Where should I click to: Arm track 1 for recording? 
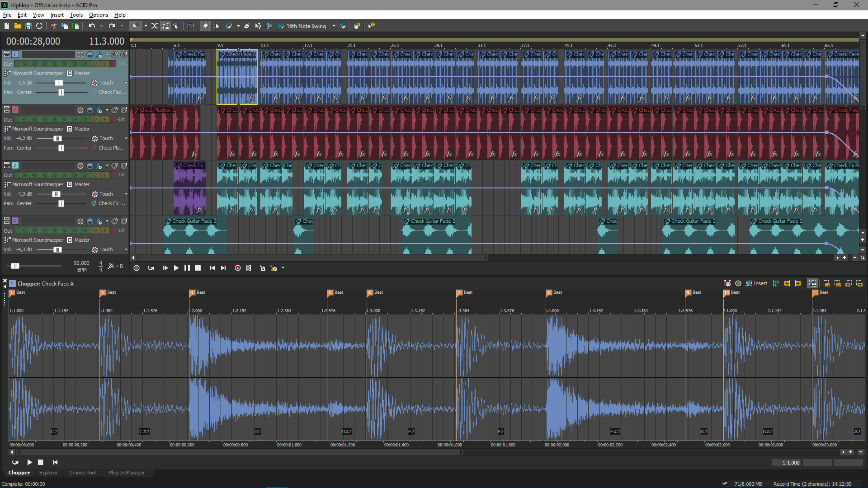click(x=80, y=54)
